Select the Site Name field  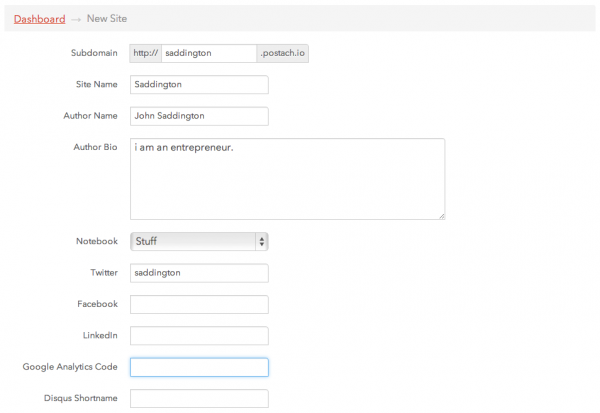point(199,85)
